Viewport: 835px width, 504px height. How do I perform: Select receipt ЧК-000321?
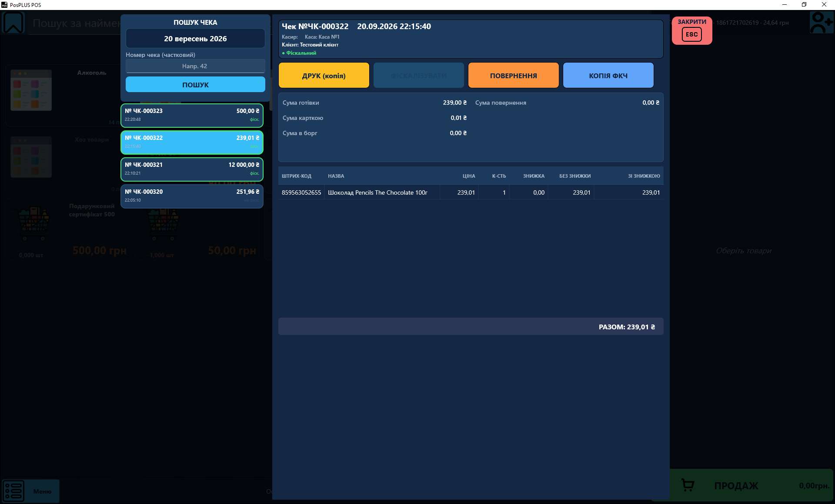pyautogui.click(x=192, y=169)
